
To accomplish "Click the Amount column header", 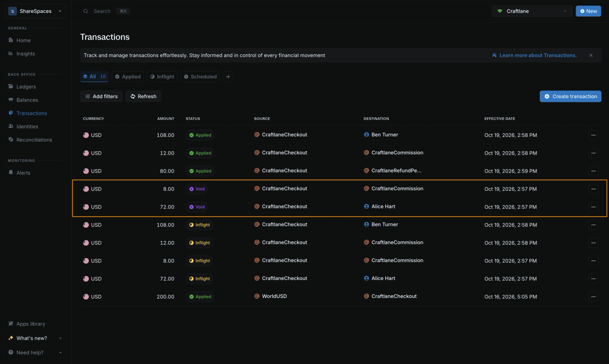I will pos(166,118).
